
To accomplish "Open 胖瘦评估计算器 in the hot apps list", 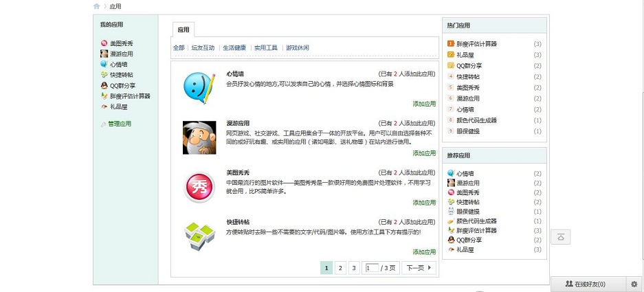I will (476, 44).
